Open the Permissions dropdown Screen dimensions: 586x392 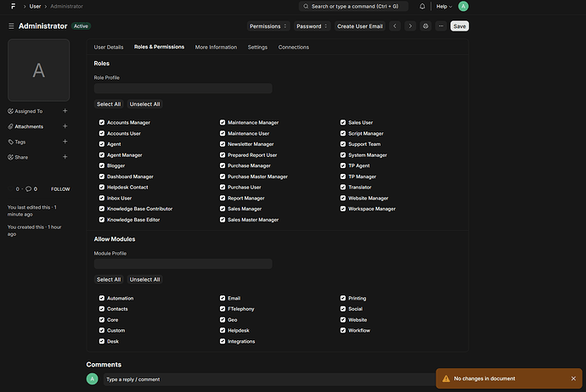pyautogui.click(x=268, y=26)
